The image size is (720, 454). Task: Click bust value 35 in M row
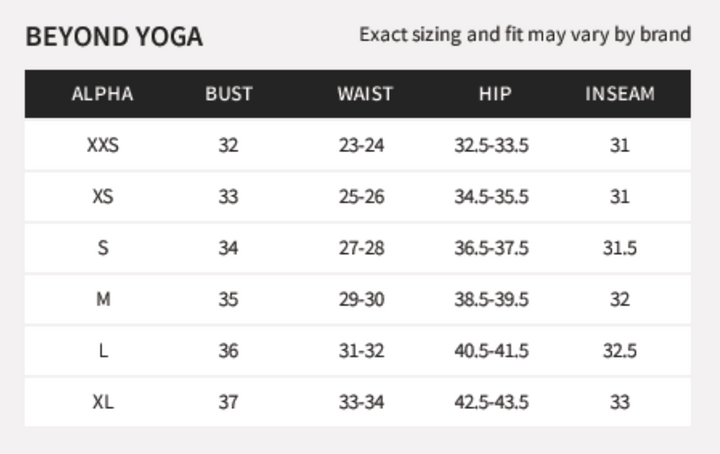(228, 300)
